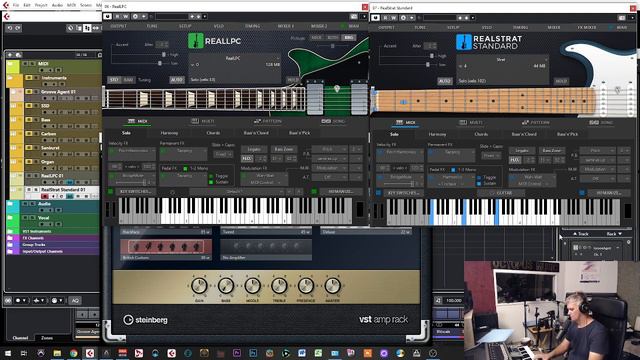
Task: Switch to Bass'n'Chord tab in RealLPC
Action: tap(256, 133)
